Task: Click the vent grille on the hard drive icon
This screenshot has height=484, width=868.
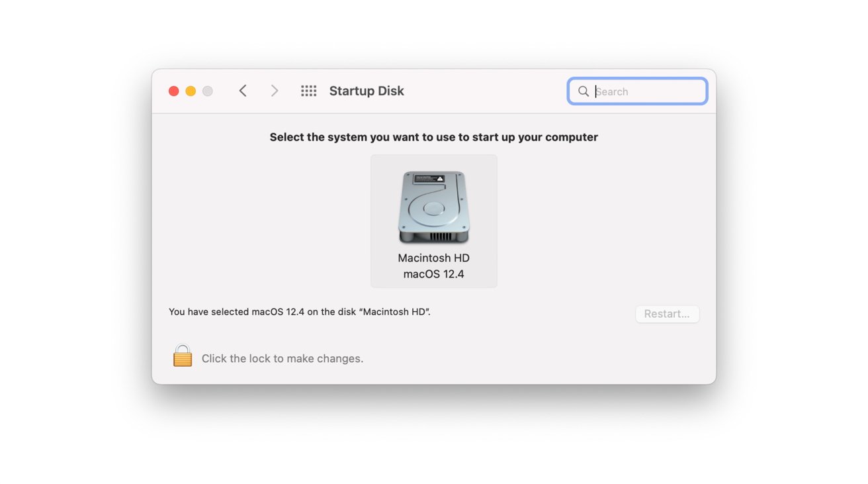Action: point(441,236)
